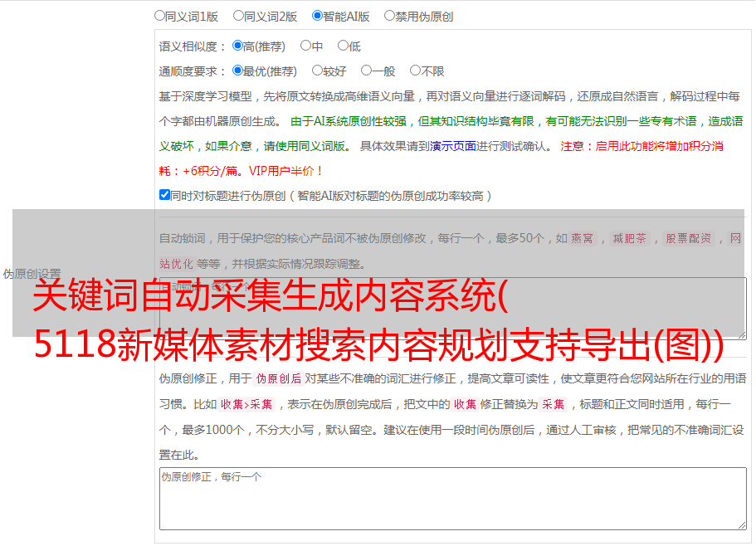
Task: Open the 演示页面 link
Action: point(452,146)
